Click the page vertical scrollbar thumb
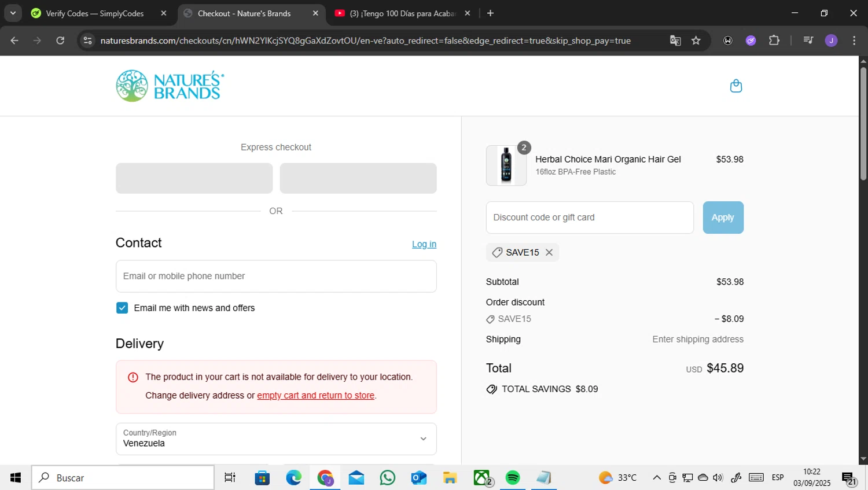This screenshot has width=868, height=490. click(863, 124)
